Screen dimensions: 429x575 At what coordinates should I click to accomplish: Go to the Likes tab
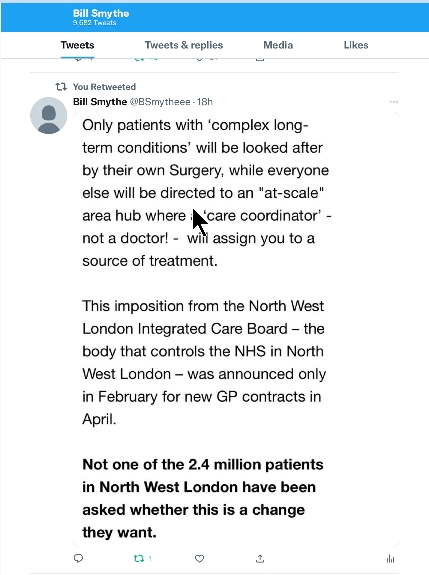(356, 45)
